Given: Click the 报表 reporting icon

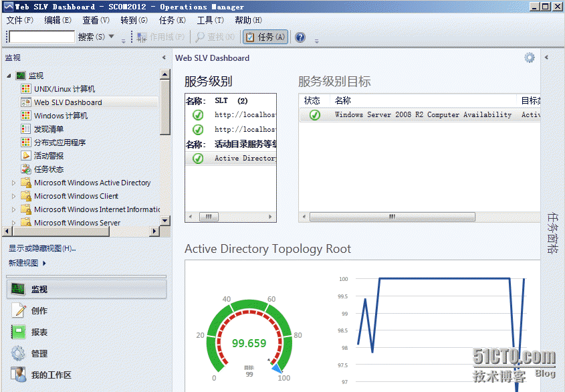Looking at the screenshot, I should click(x=18, y=332).
